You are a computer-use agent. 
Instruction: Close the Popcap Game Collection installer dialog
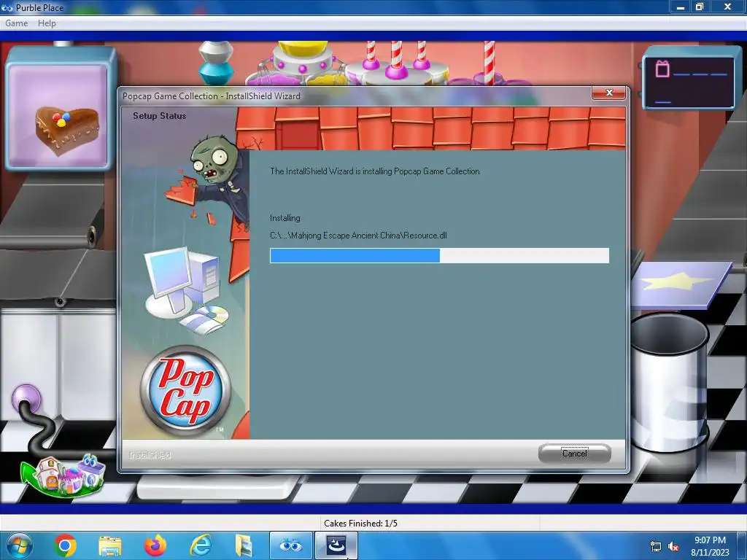[x=608, y=93]
